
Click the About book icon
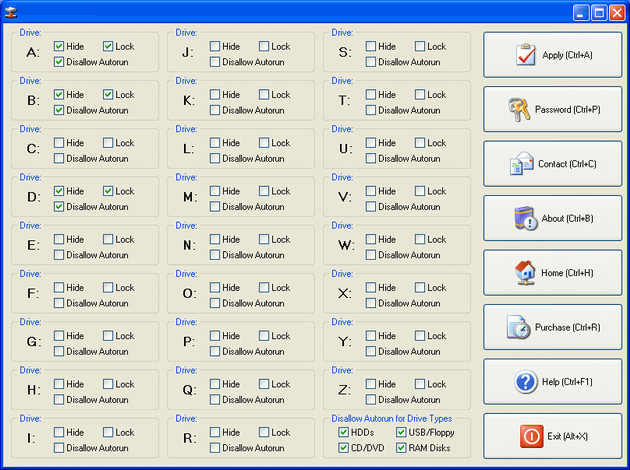point(526,218)
